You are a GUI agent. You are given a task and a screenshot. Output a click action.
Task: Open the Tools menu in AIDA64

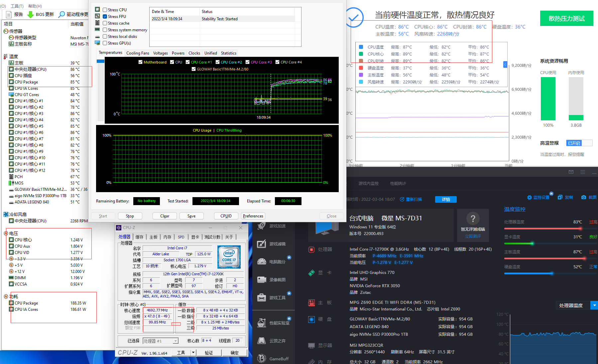point(17,6)
